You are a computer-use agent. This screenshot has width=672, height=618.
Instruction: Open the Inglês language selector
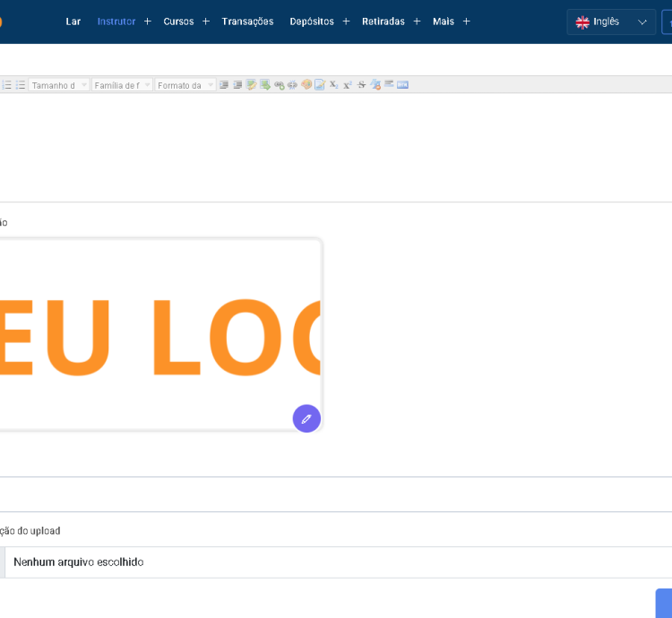pos(611,21)
